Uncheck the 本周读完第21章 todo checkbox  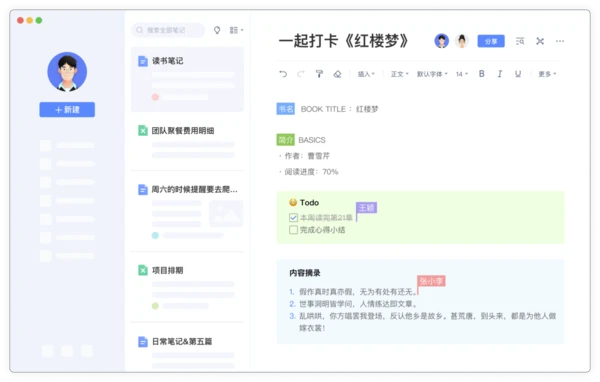(x=293, y=217)
